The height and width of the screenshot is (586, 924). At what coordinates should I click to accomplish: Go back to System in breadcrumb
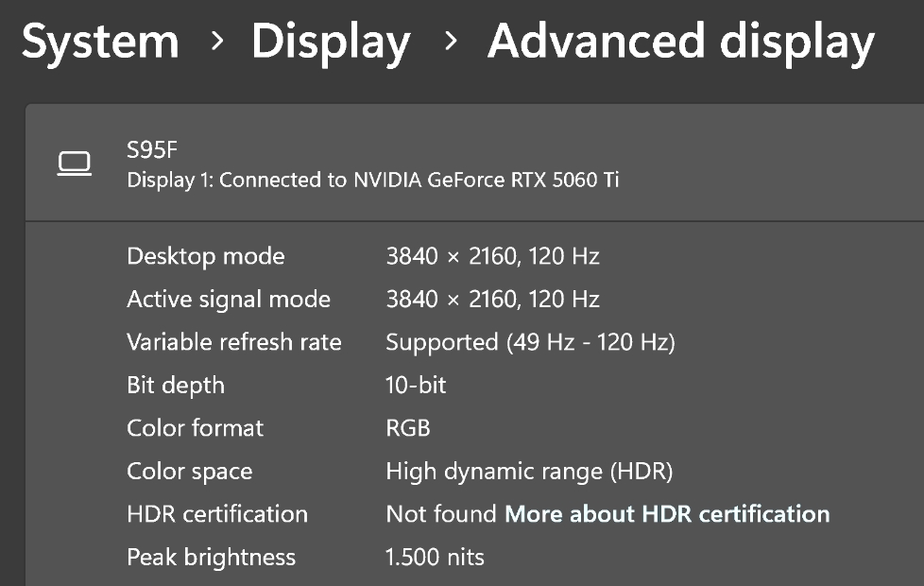(x=100, y=43)
